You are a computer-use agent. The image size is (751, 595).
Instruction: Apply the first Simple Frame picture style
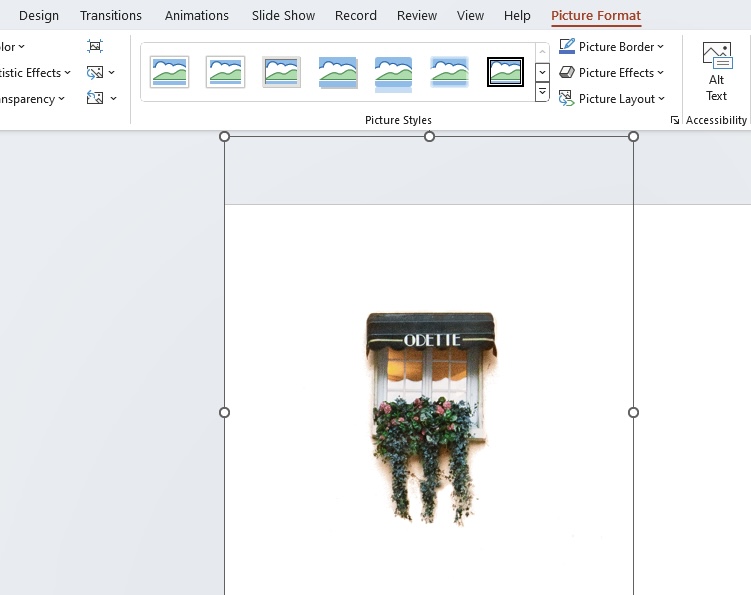(x=169, y=72)
